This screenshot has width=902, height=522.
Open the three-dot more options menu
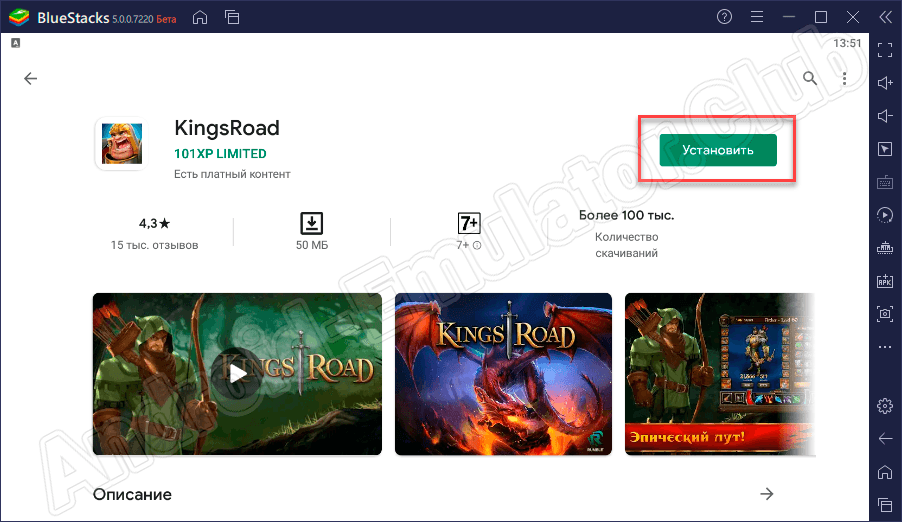tap(844, 78)
